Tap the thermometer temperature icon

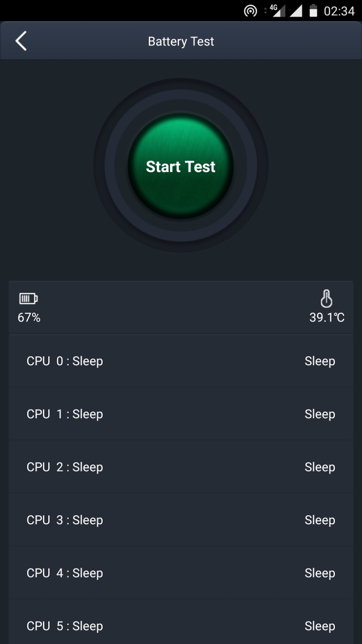tap(326, 298)
